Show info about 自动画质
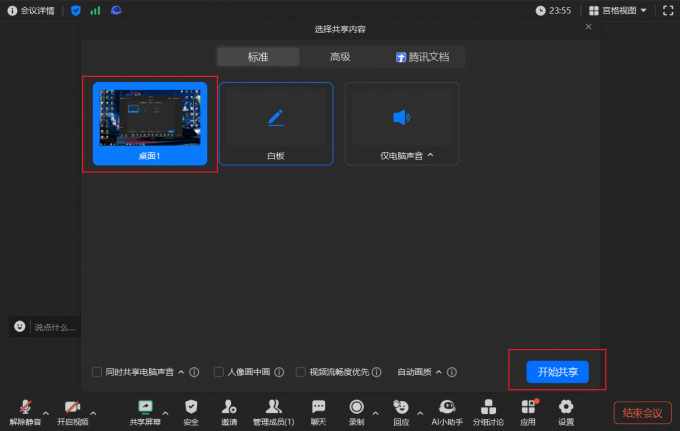Viewport: 680px width, 431px height. pyautogui.click(x=452, y=372)
